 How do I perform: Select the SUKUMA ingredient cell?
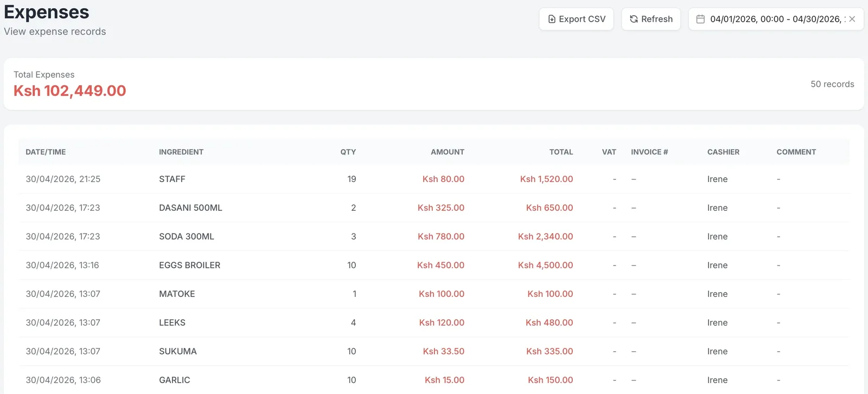click(x=178, y=351)
